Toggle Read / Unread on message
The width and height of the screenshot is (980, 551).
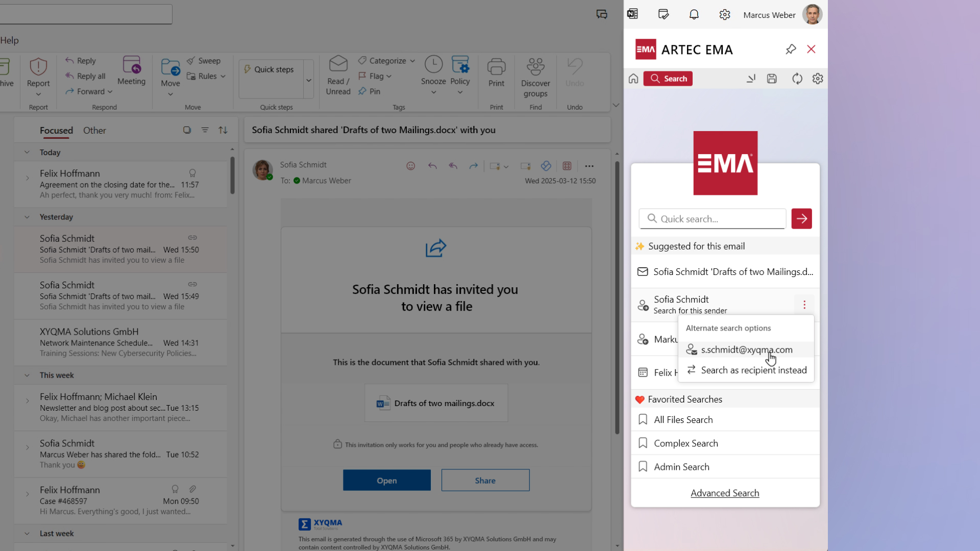pos(338,77)
